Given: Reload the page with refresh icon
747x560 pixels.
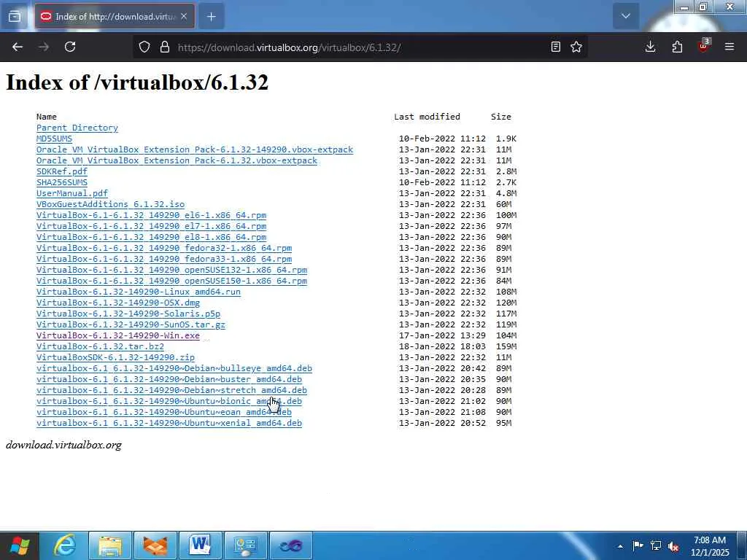Looking at the screenshot, I should pos(70,47).
